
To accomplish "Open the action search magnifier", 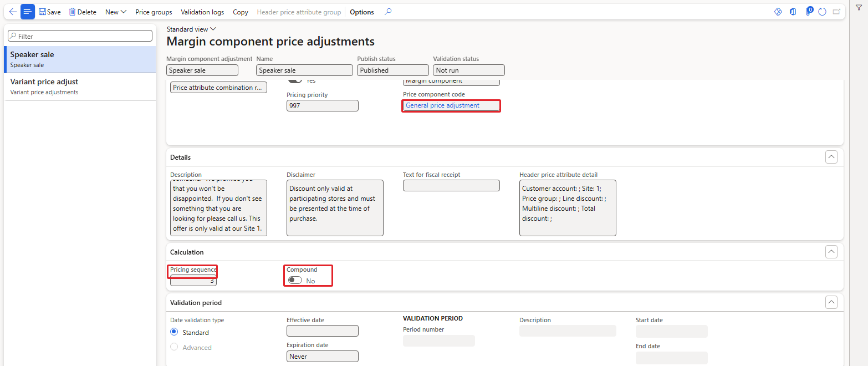I will [388, 12].
